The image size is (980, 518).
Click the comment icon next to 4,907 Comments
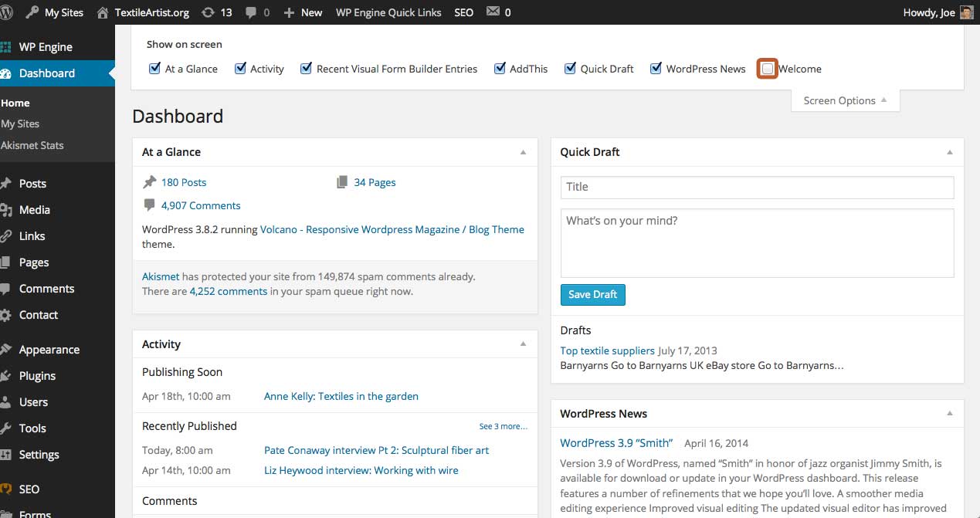149,205
